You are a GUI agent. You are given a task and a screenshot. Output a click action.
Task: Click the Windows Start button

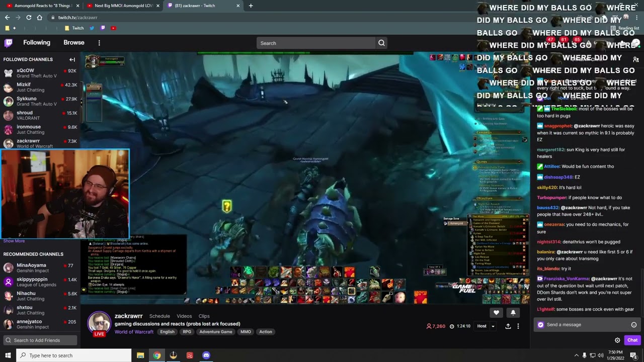click(x=8, y=355)
